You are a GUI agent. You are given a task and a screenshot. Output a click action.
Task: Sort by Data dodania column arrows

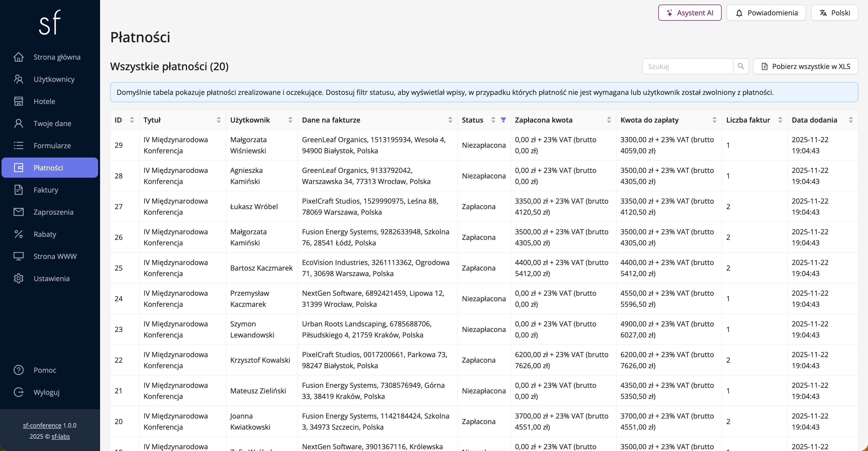point(850,120)
